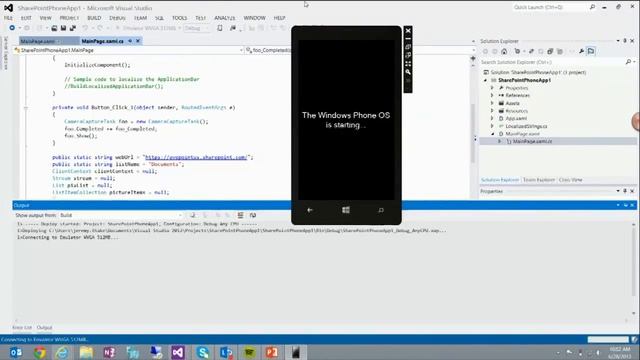Screen dimensions: 640x360
Task: Open PowerPoint from the taskbar
Action: pyautogui.click(x=272, y=352)
